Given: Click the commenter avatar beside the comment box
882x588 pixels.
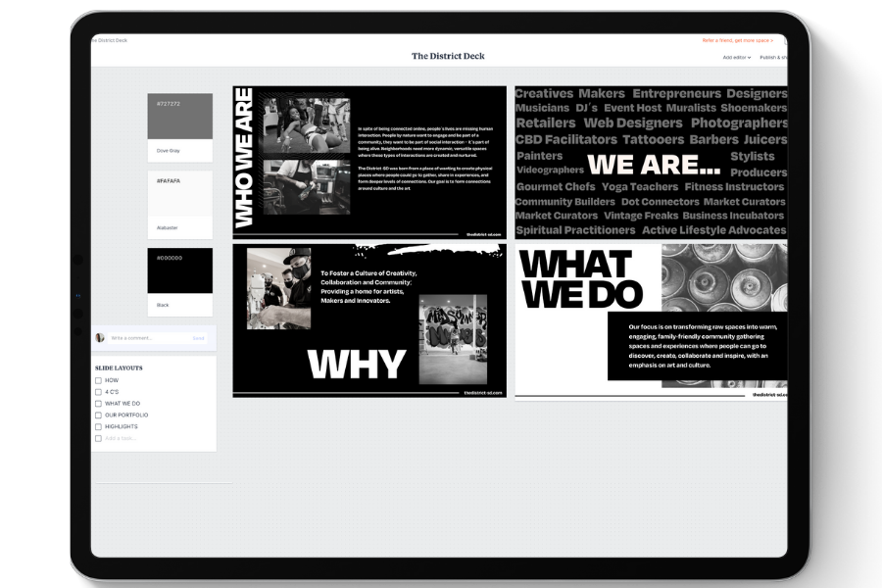Looking at the screenshot, I should pyautogui.click(x=100, y=337).
